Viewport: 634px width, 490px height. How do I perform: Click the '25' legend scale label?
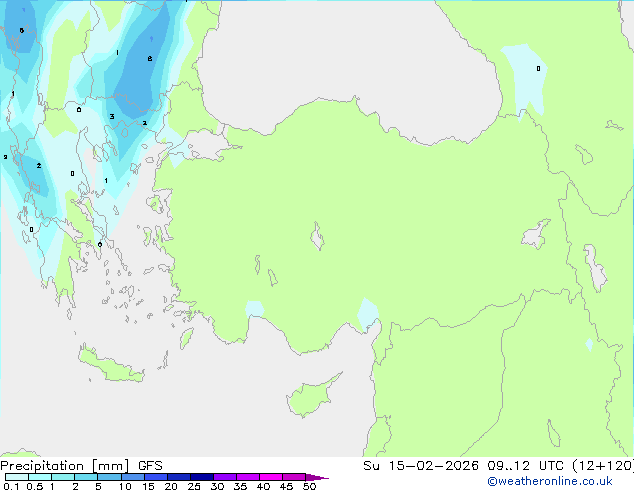click(194, 486)
